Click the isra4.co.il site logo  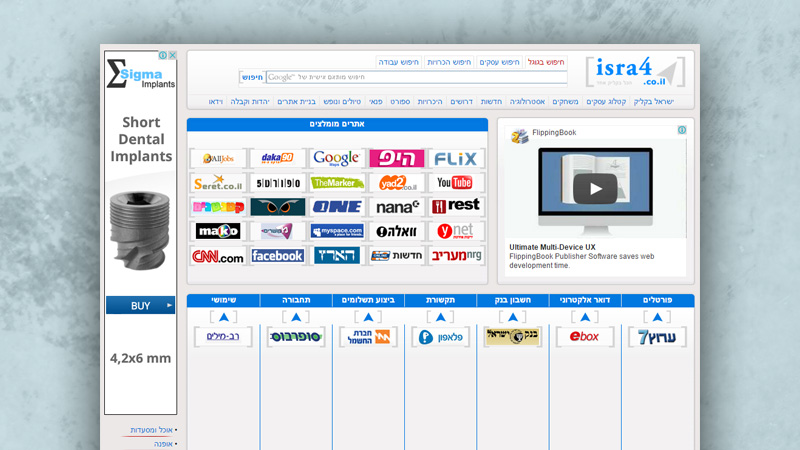click(635, 72)
